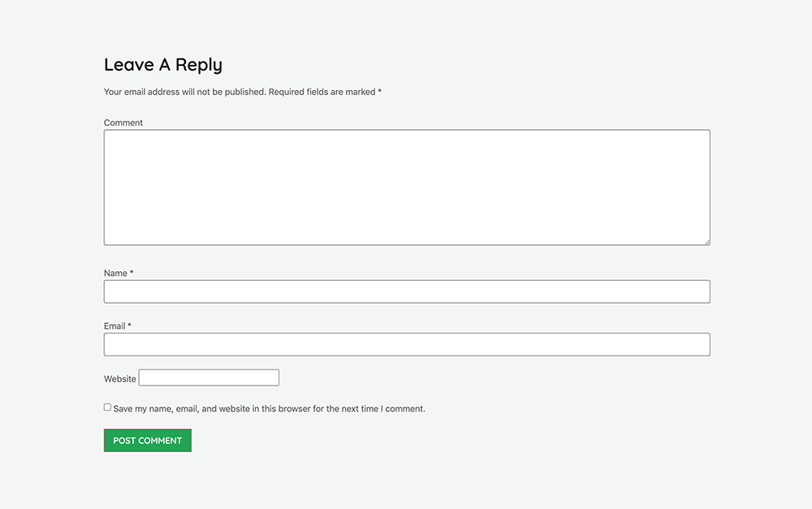The height and width of the screenshot is (509, 812).
Task: Click the Comment field label
Action: [123, 123]
